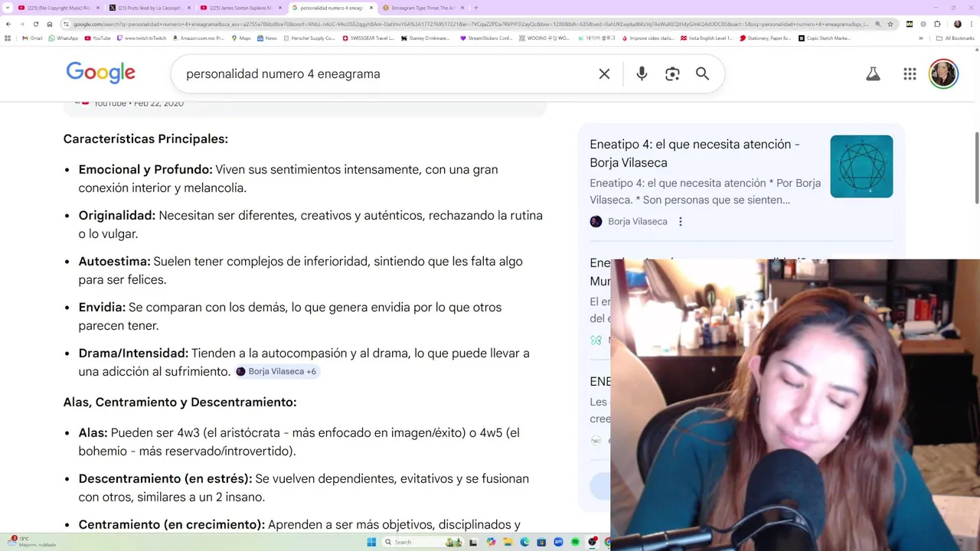Click the page vertical scrollbar thumb
This screenshot has height=551, width=980.
point(976,167)
